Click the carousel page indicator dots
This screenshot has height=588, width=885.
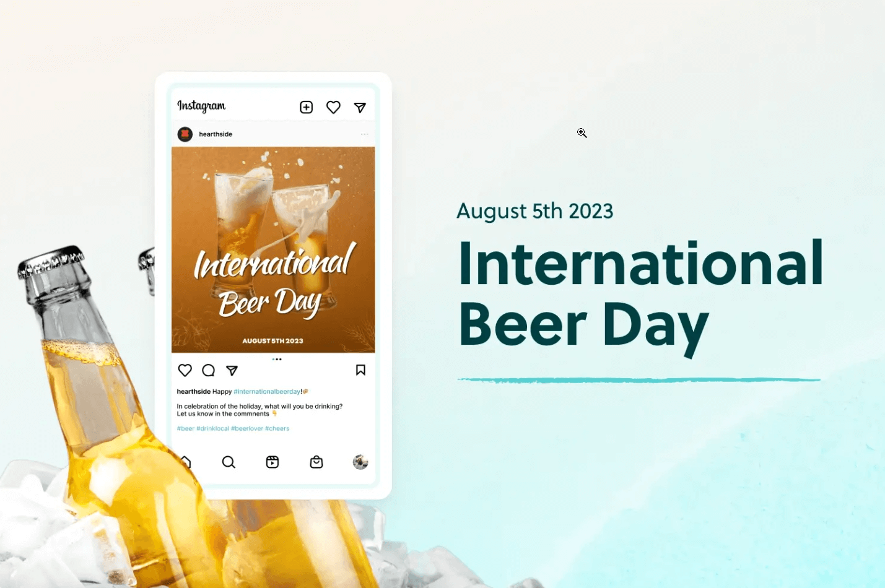277,359
